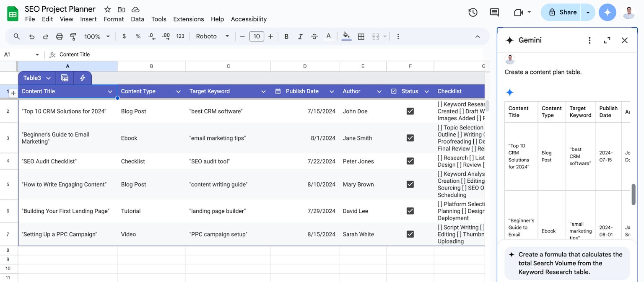This screenshot has width=644, height=282.
Task: Click the Gemini sparkle button in the top bar
Action: tap(608, 12)
